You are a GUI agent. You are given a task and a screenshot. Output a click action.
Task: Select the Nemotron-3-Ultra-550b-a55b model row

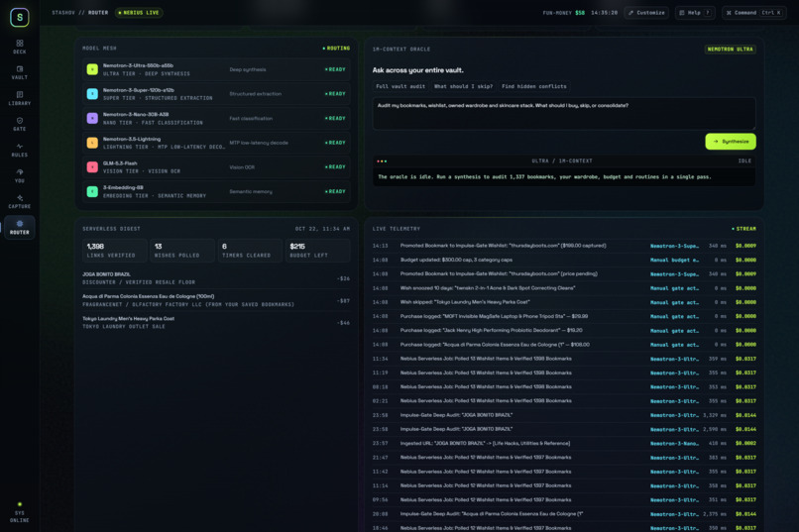[x=216, y=69]
